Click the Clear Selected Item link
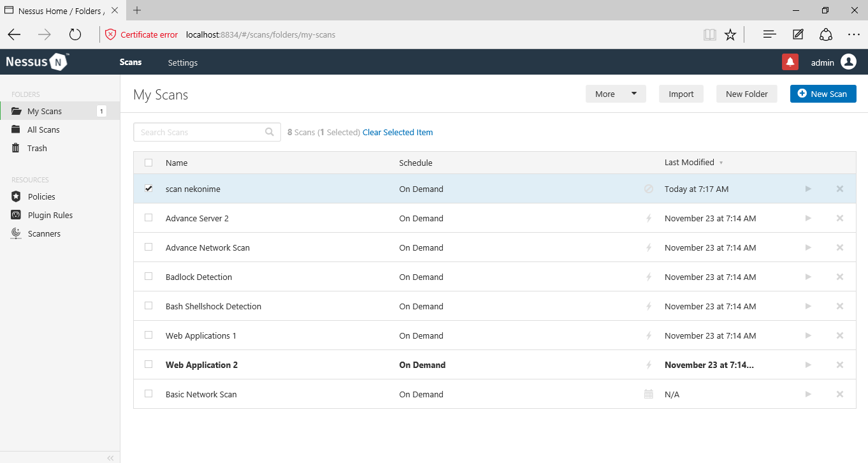The height and width of the screenshot is (463, 868). 398,133
